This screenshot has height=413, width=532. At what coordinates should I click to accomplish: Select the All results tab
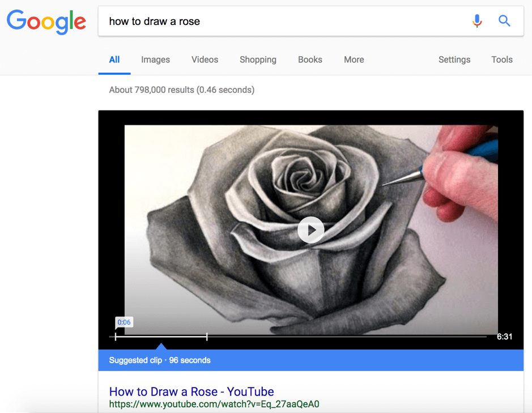click(114, 59)
